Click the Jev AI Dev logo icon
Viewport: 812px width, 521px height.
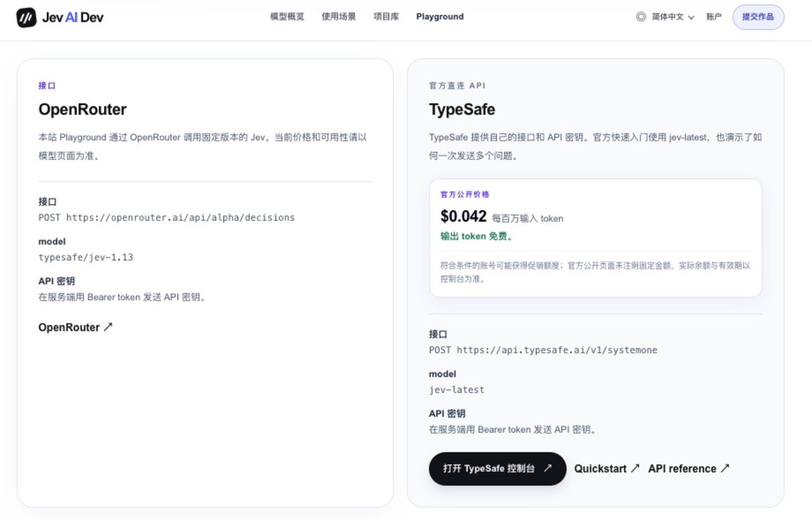[26, 17]
